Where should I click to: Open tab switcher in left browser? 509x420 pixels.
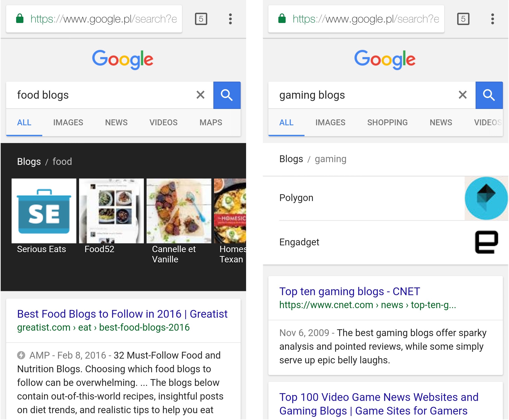[x=201, y=19]
